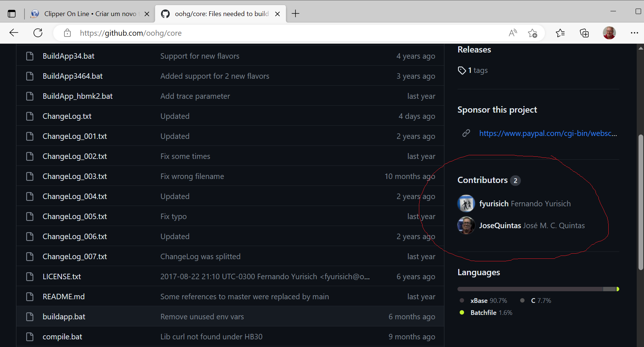This screenshot has width=644, height=347.
Task: Open the 'ChangeLog was splitted' commit
Action: click(201, 257)
